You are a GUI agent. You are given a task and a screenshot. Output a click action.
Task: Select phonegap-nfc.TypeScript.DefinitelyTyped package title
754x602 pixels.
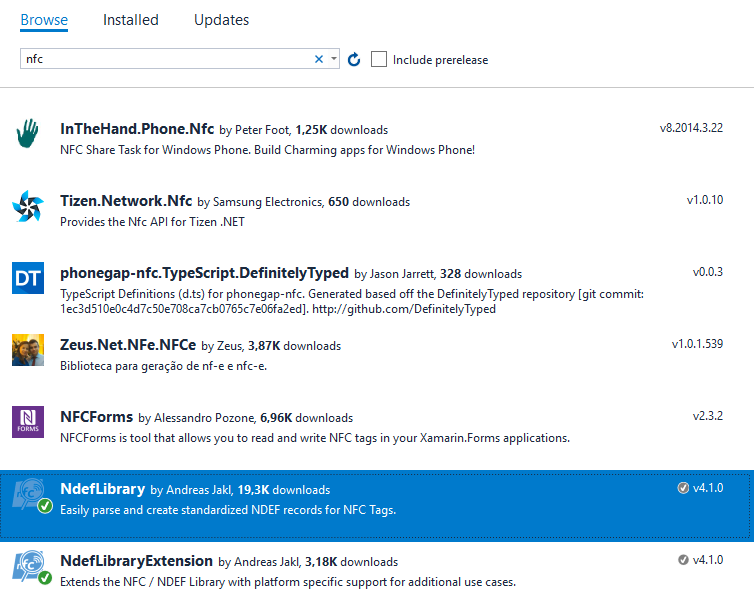(204, 273)
